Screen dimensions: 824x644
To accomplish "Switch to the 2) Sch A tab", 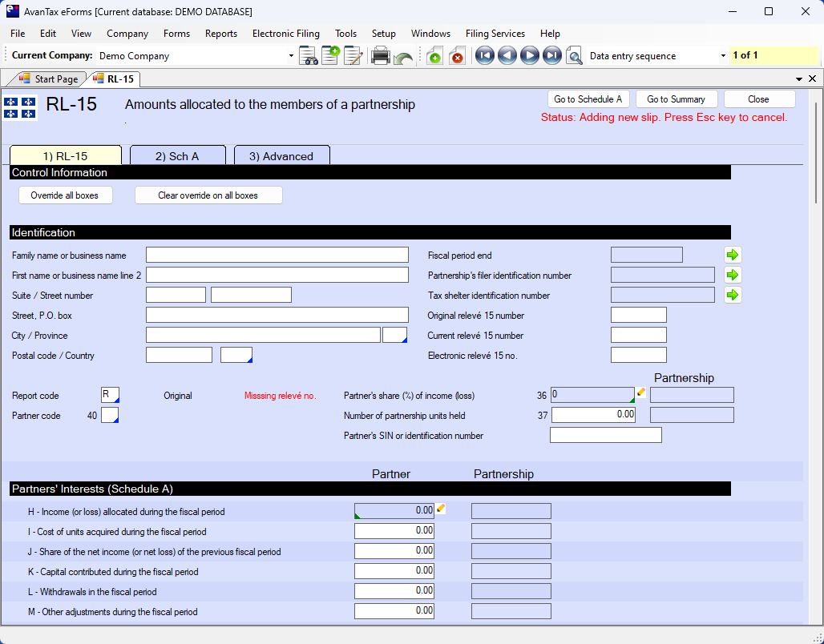I will (x=177, y=156).
